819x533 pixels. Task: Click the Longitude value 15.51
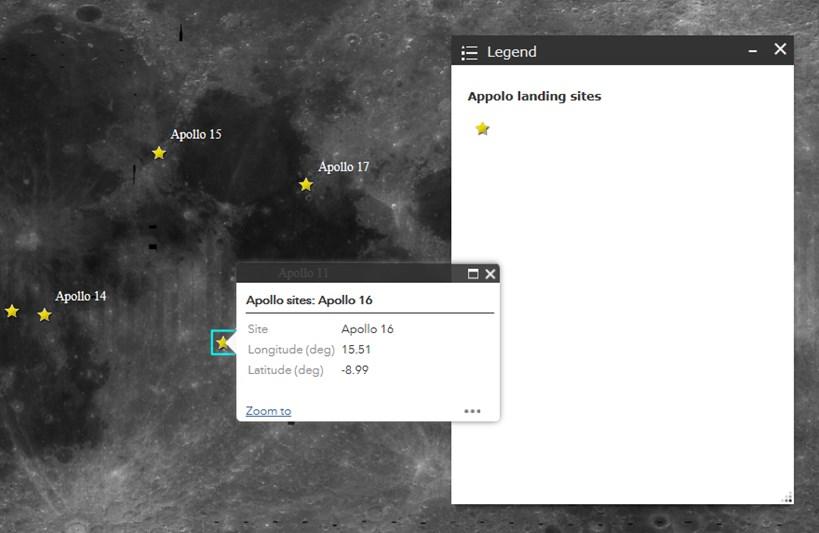tap(356, 349)
